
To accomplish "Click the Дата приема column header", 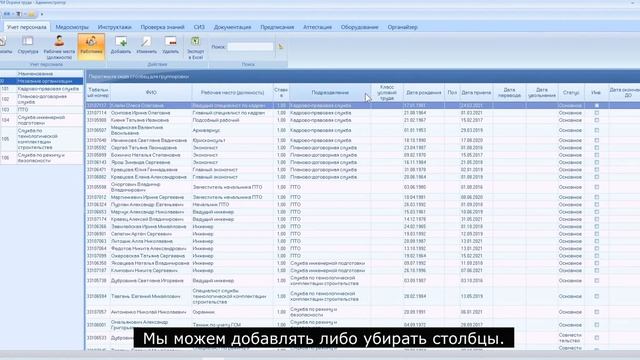I will 476,93.
